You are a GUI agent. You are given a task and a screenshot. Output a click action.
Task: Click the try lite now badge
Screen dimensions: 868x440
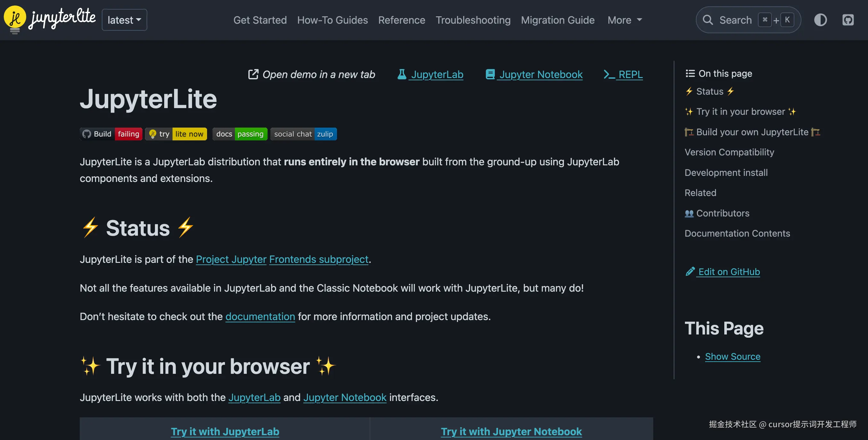176,134
